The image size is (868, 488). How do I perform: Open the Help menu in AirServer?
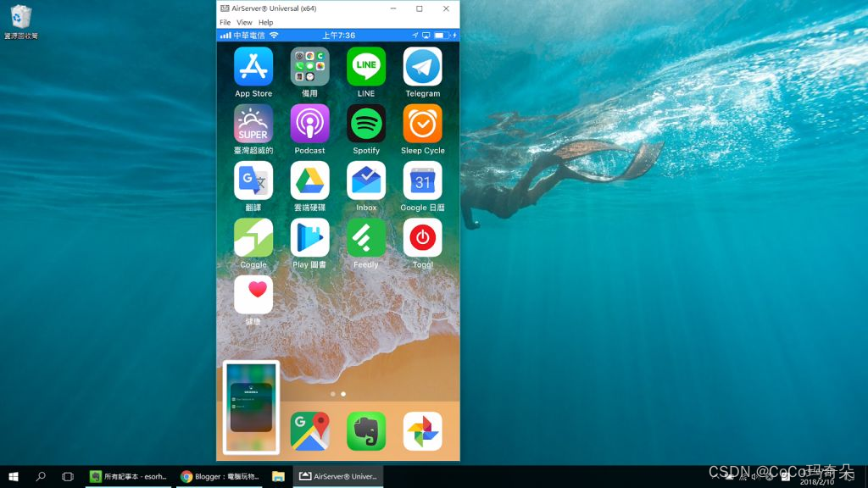point(265,23)
